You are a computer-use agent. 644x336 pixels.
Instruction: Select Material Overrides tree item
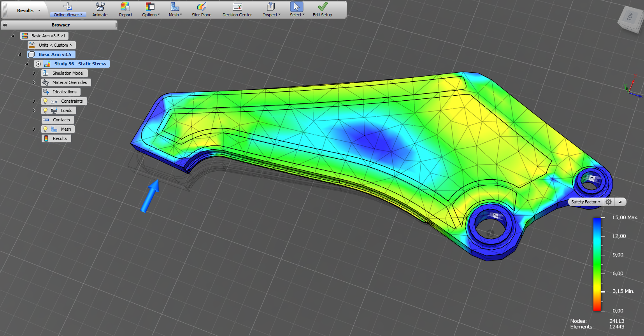coord(66,82)
